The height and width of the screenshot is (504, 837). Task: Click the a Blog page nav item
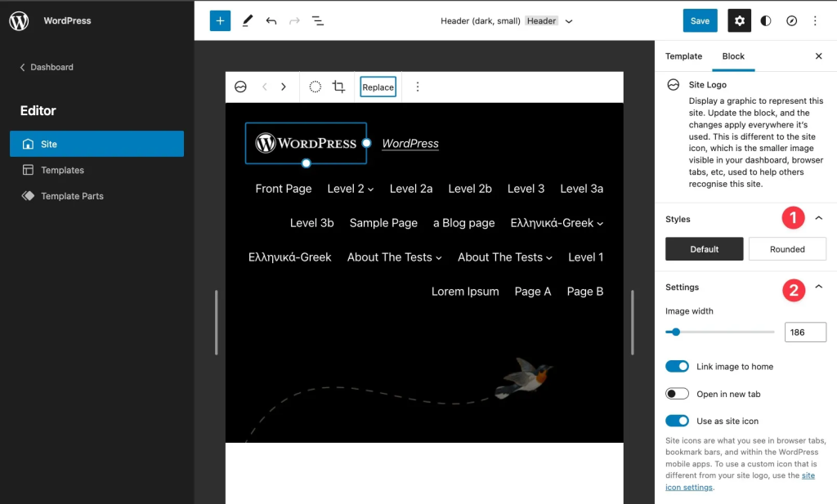(x=464, y=223)
